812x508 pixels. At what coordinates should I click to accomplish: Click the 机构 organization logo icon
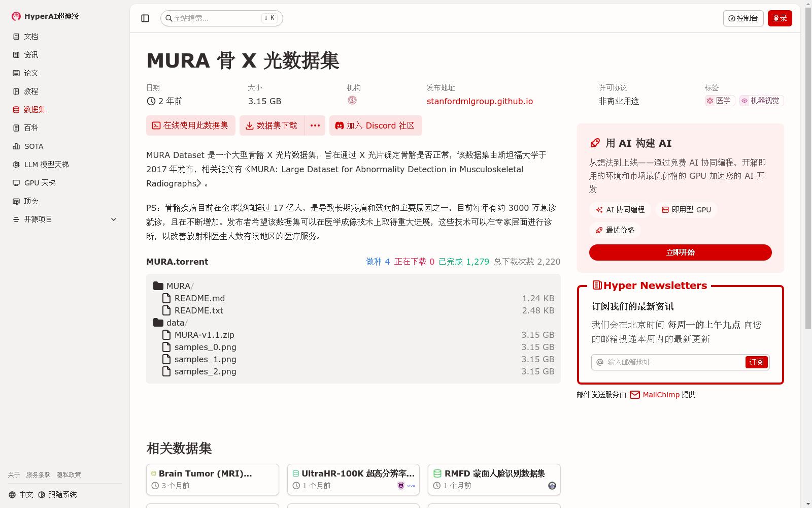tap(352, 101)
